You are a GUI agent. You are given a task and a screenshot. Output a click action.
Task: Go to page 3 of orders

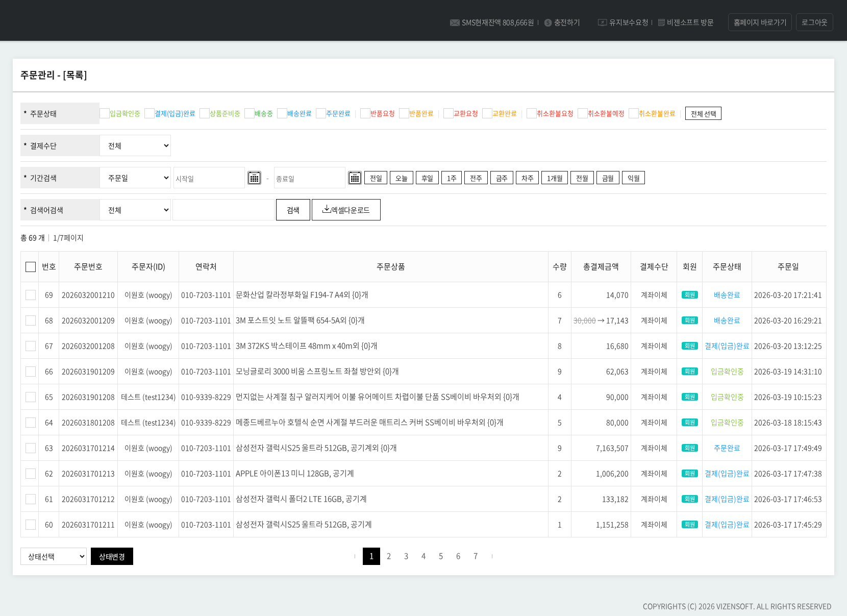[x=406, y=556]
